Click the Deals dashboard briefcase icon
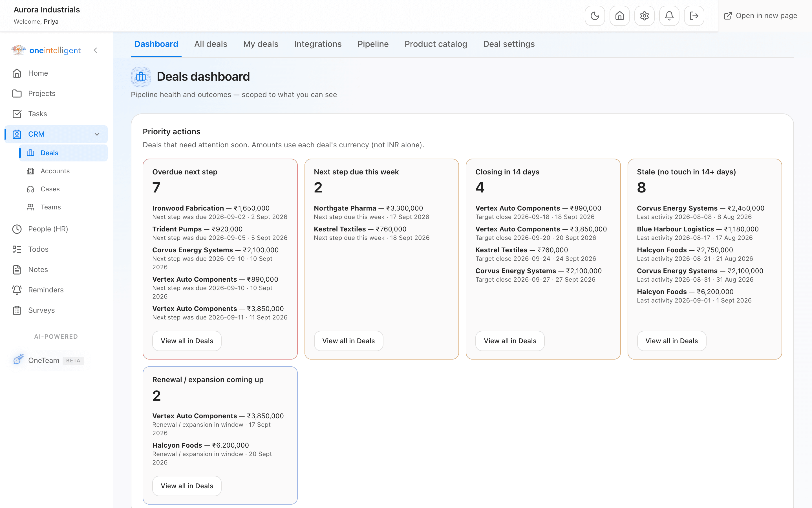 click(x=141, y=76)
